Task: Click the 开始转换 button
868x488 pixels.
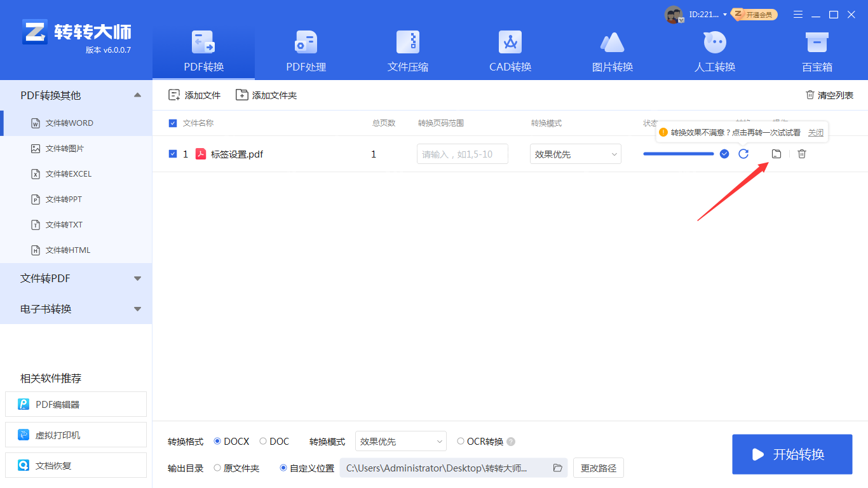Action: (x=792, y=454)
